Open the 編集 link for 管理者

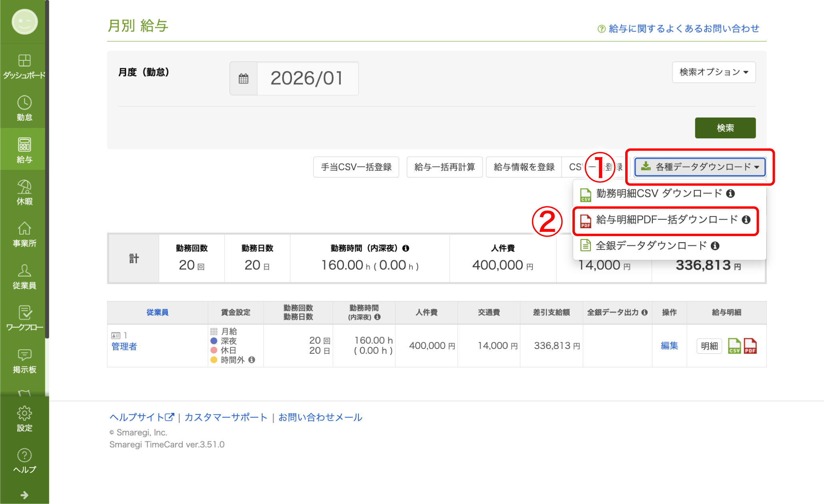(669, 346)
